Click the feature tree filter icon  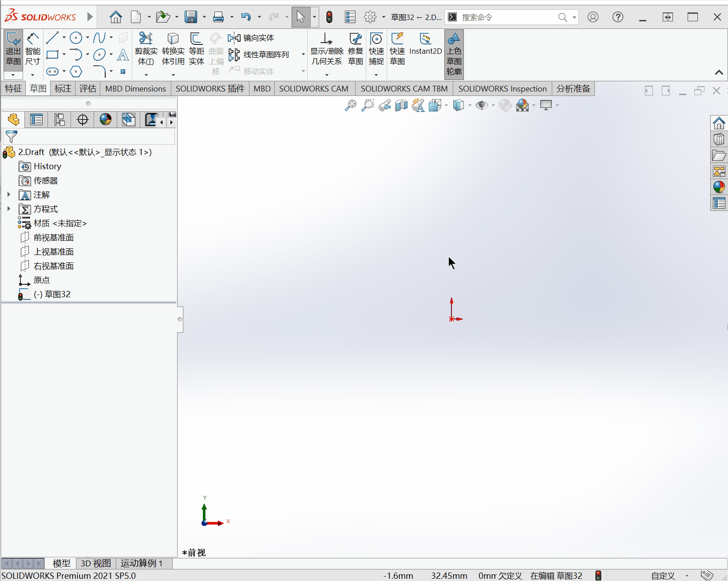pos(11,137)
